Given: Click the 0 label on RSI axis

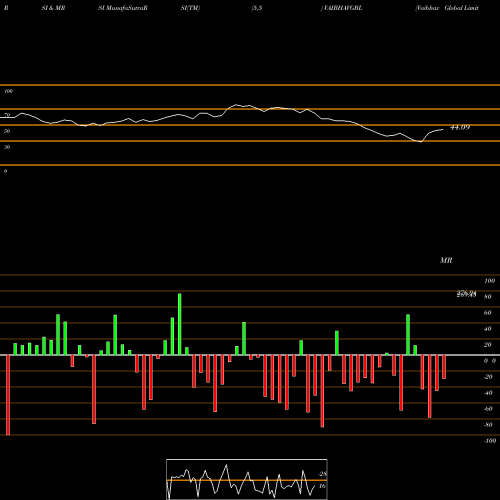Looking at the screenshot, I should [5, 171].
